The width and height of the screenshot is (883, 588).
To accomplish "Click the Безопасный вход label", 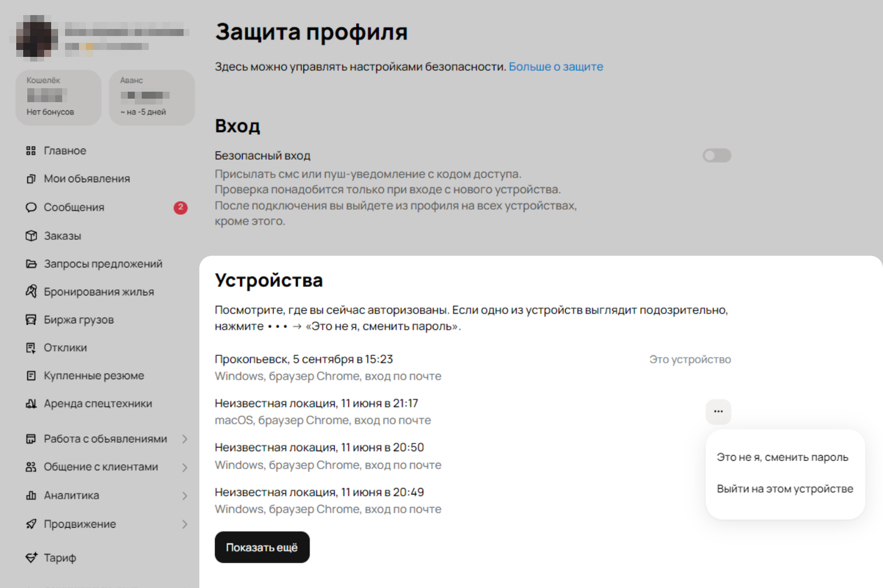I will click(263, 156).
